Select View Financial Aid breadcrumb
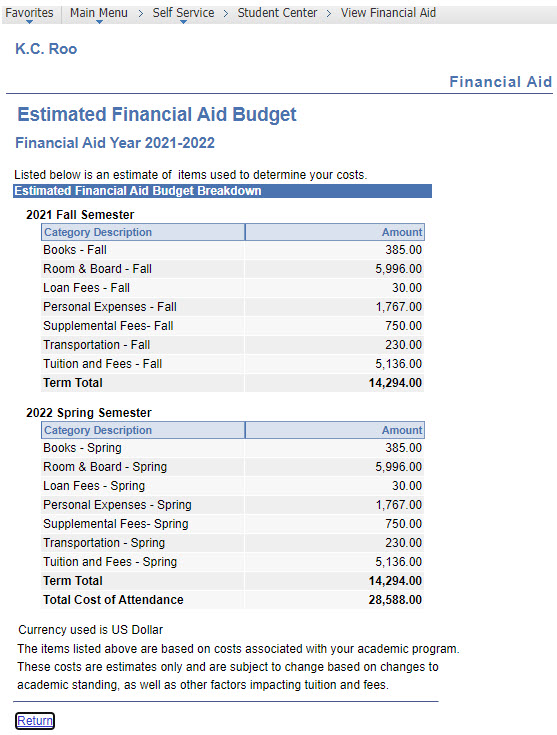 coord(388,13)
